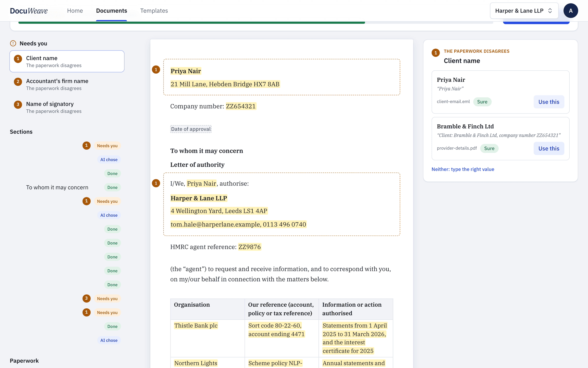Click the To whom it may concern section row
The image size is (588, 368).
(x=67, y=187)
